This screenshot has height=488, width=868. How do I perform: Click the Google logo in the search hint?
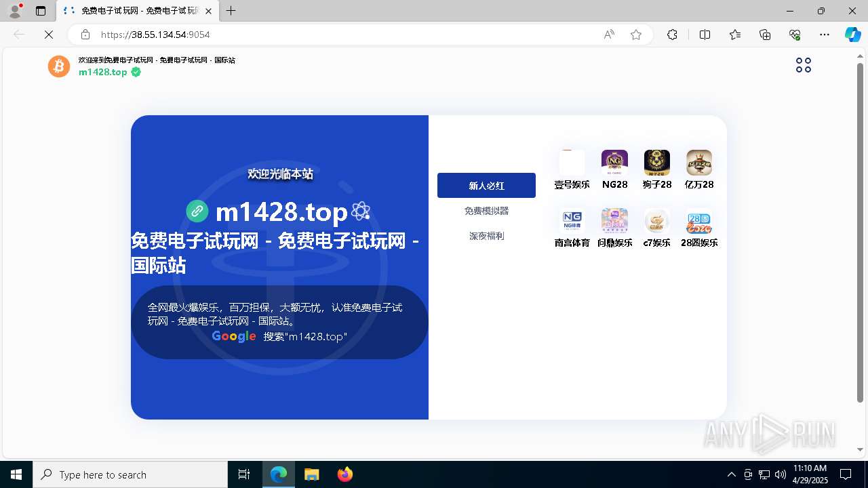(234, 337)
